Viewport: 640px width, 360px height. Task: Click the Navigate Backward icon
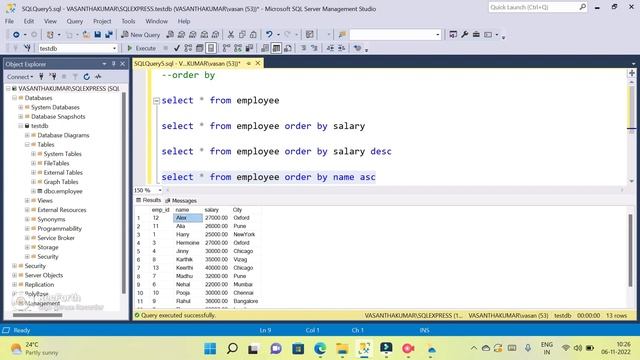pos(16,35)
